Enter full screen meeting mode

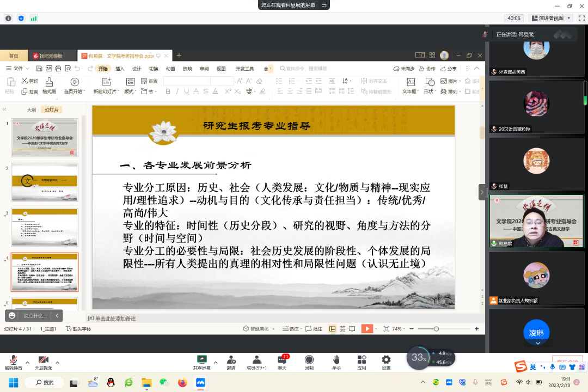point(581,18)
